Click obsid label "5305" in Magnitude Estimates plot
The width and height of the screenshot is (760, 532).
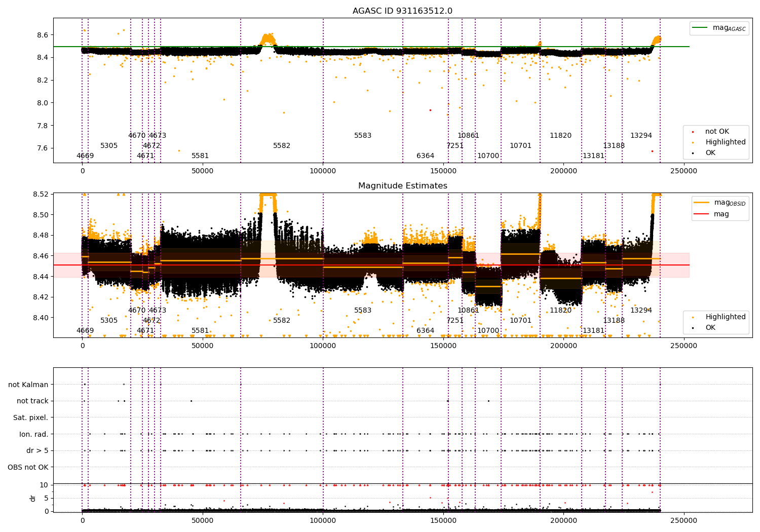(109, 321)
